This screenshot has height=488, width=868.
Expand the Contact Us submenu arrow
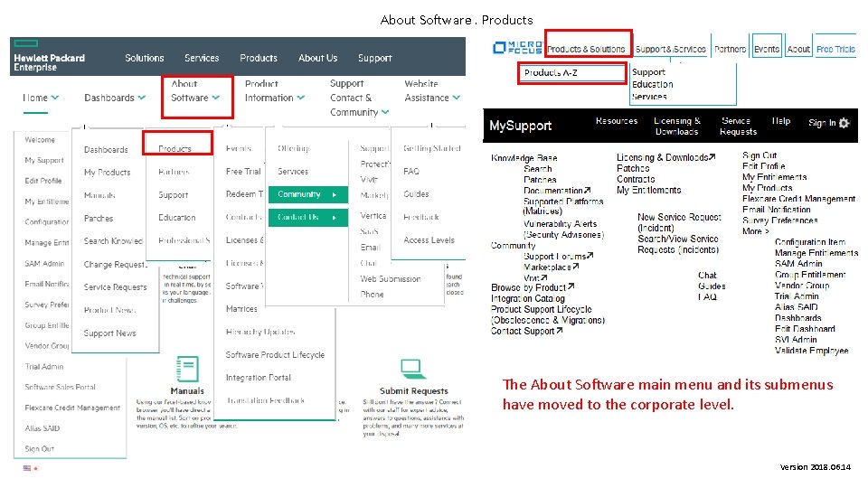pos(335,218)
